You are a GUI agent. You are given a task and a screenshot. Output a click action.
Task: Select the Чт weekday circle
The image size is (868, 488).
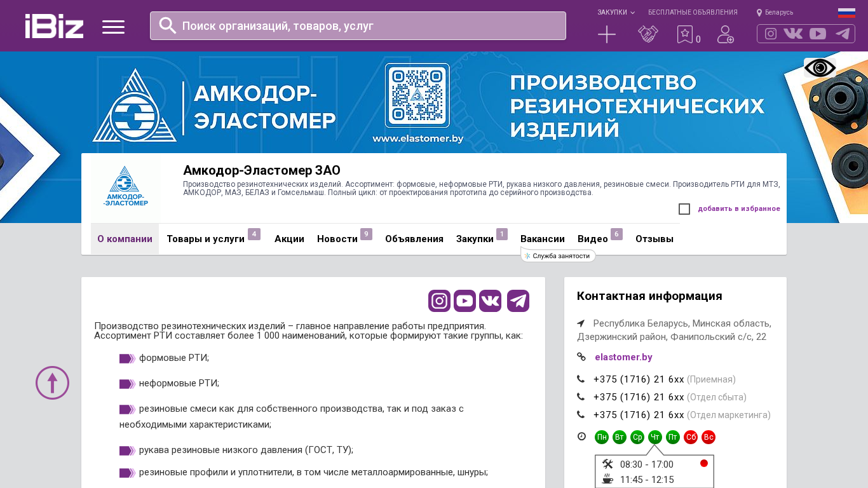click(655, 437)
